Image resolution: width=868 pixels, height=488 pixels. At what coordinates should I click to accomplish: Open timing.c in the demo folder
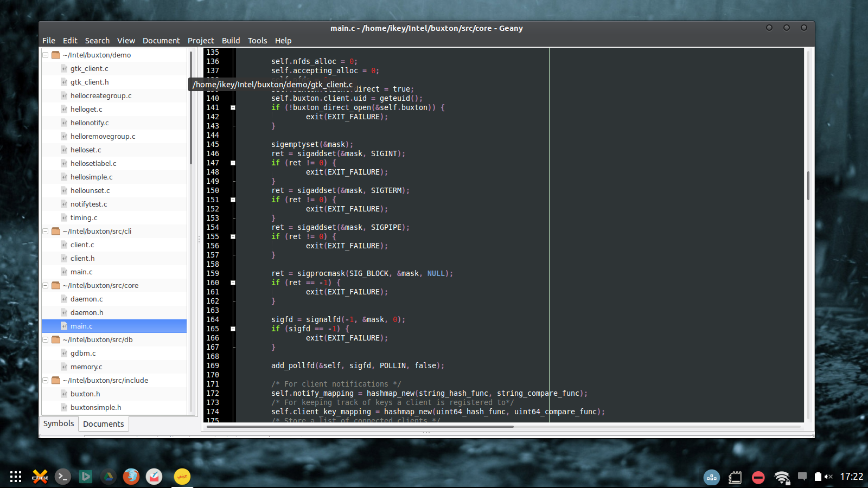[x=84, y=218]
